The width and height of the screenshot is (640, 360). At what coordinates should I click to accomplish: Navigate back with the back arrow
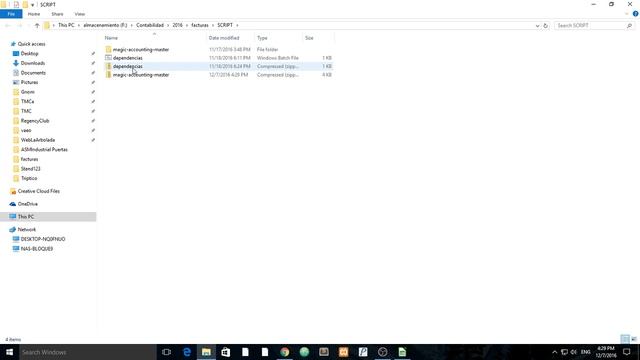click(7, 25)
